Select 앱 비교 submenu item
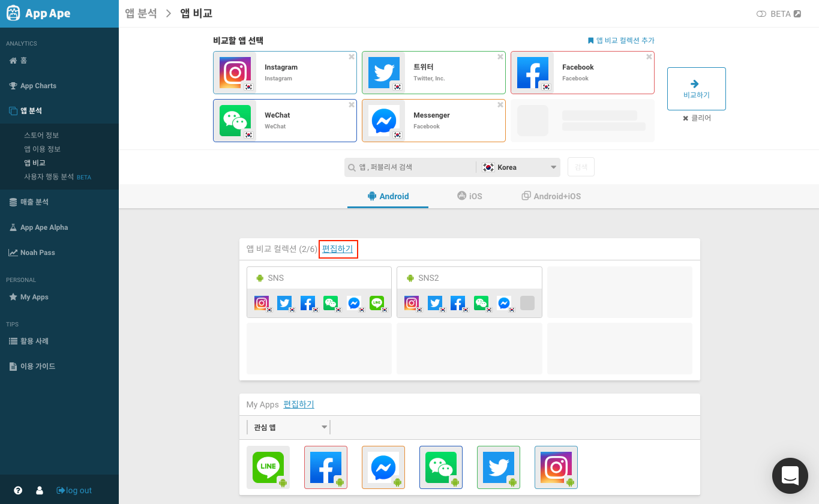Image resolution: width=819 pixels, height=504 pixels. (35, 163)
